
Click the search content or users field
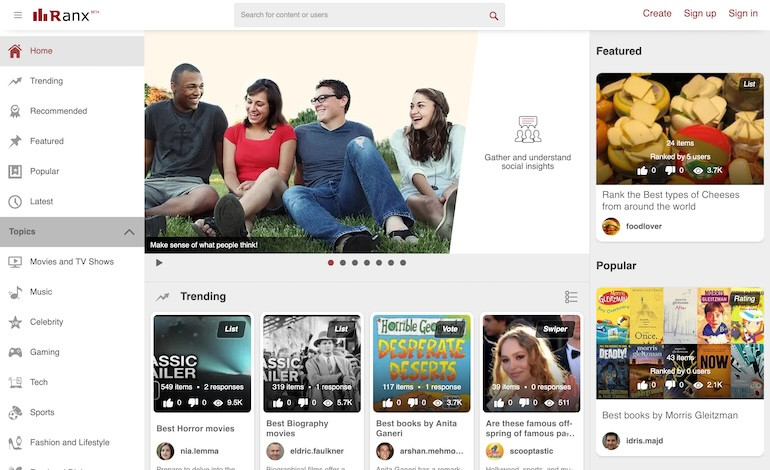pos(360,15)
